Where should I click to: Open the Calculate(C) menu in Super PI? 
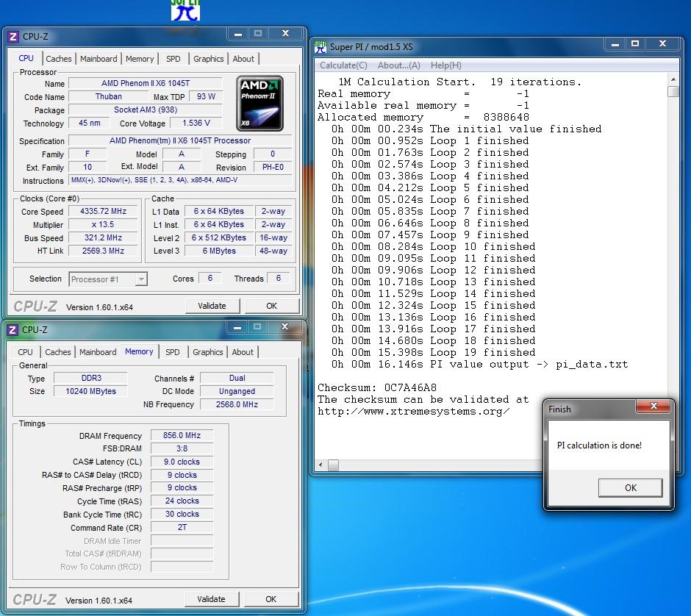pyautogui.click(x=343, y=65)
